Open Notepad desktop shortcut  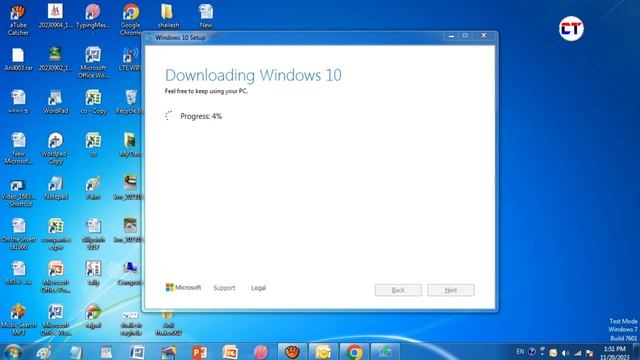click(56, 188)
